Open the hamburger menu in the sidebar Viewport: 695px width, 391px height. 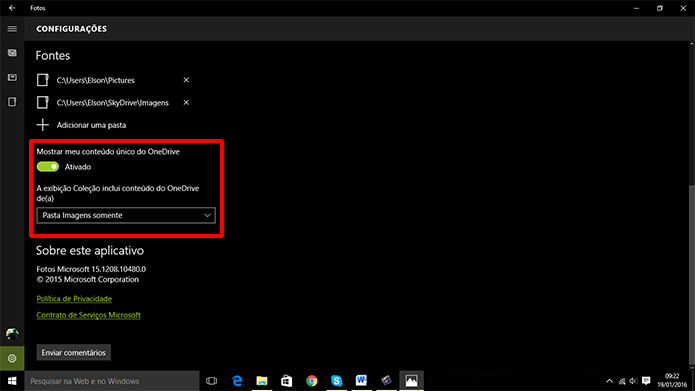12,29
